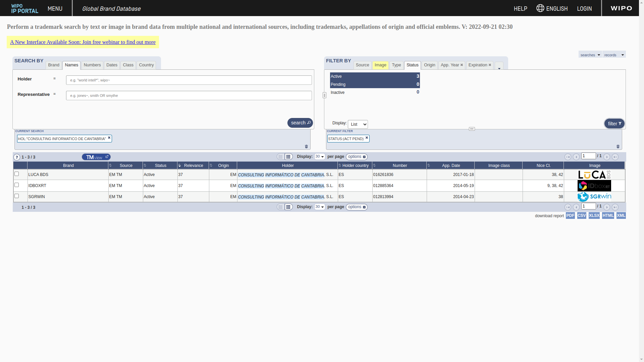This screenshot has height=362, width=644.
Task: Go to previous page using top pager
Action: click(x=576, y=157)
